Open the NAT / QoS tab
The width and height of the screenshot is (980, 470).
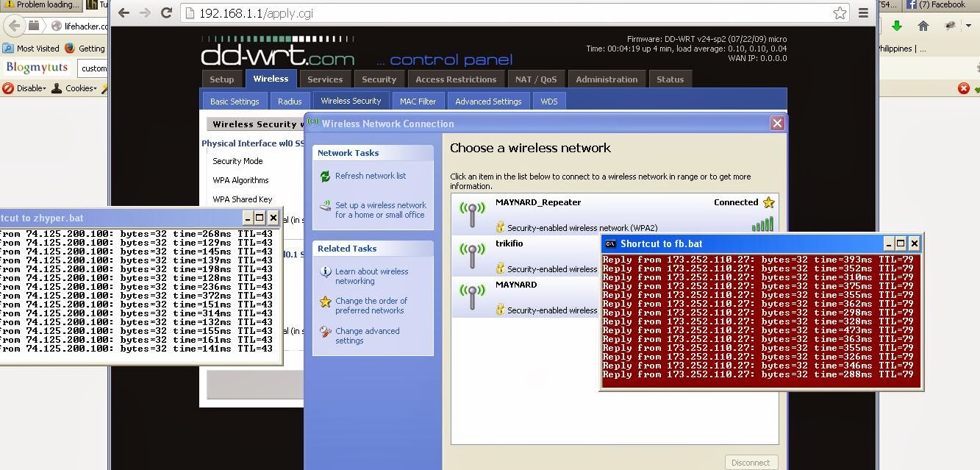[536, 79]
